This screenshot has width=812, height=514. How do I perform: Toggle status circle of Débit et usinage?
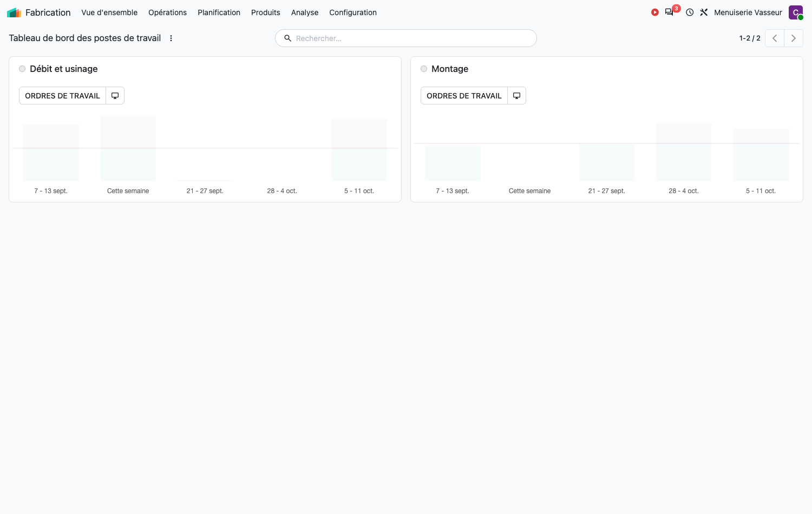(x=22, y=69)
